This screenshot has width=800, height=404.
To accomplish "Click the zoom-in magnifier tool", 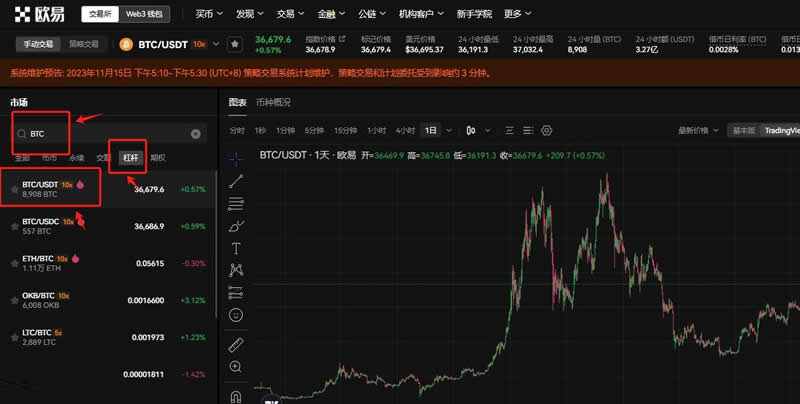I will pos(236,367).
